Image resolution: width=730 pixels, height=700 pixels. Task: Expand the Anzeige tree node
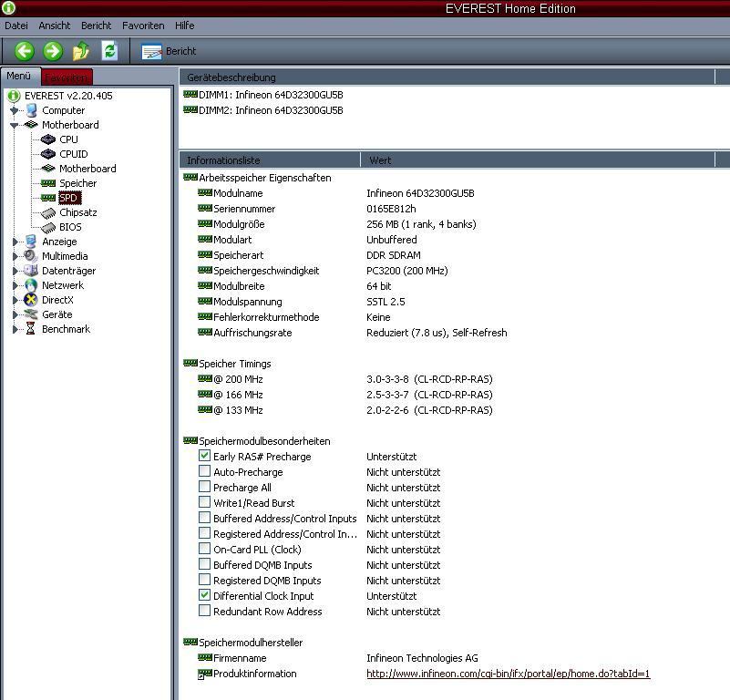(x=15, y=242)
